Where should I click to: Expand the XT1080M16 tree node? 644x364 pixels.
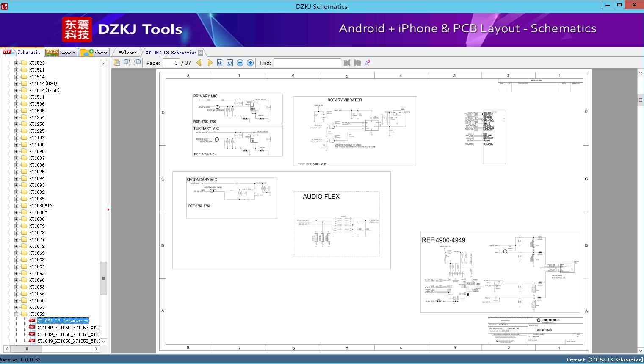[x=16, y=206]
